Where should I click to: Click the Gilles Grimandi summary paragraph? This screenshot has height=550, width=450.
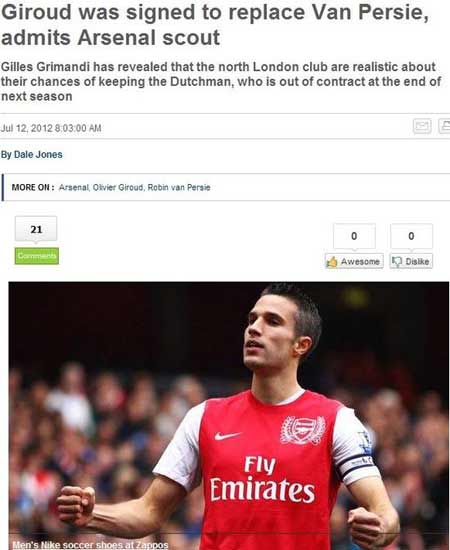point(221,81)
